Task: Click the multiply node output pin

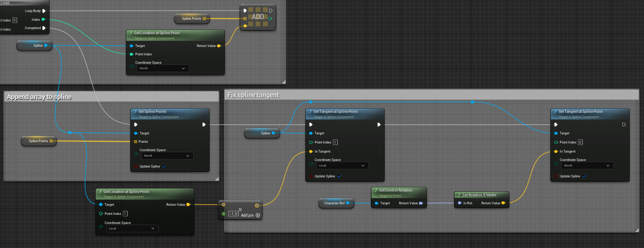Action: click(x=257, y=206)
